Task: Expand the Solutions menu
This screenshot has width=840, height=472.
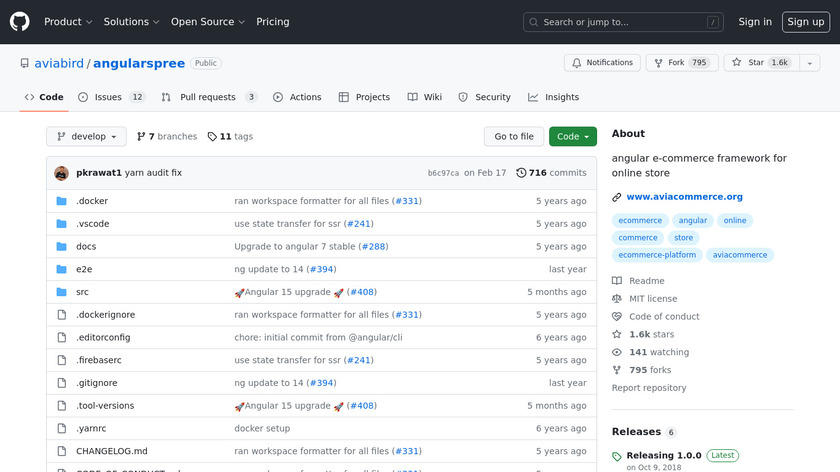Action: click(132, 22)
